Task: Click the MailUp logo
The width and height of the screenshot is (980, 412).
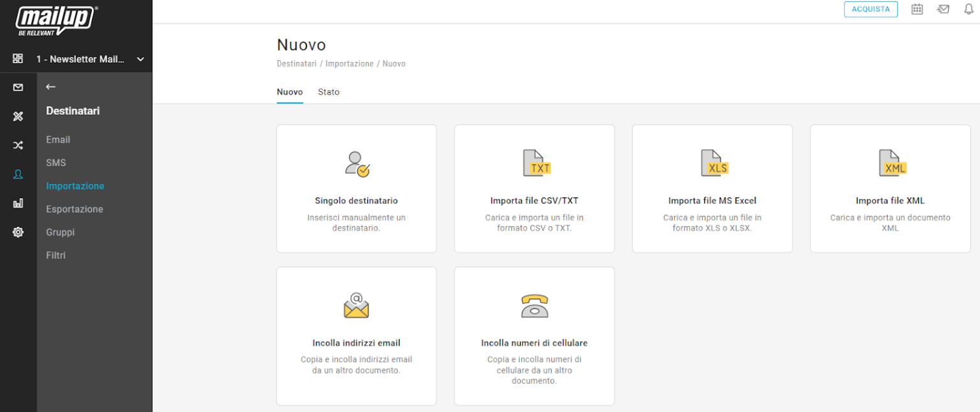Action: point(56,20)
